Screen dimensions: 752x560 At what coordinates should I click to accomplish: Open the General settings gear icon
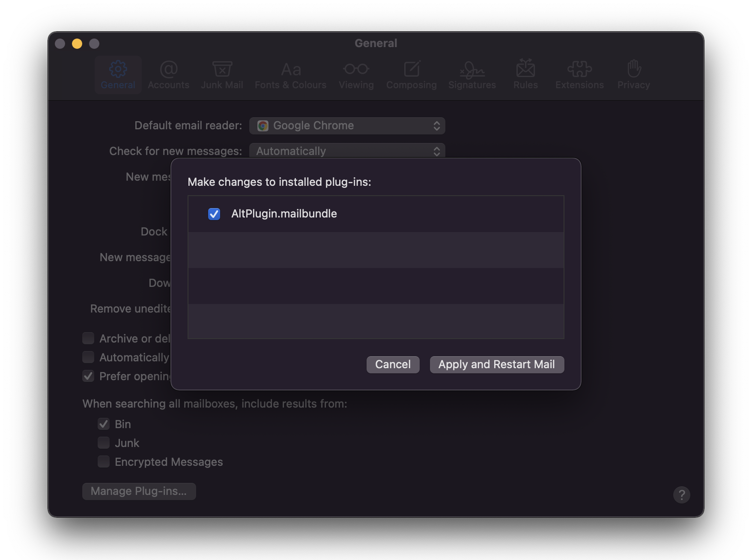[x=118, y=69]
